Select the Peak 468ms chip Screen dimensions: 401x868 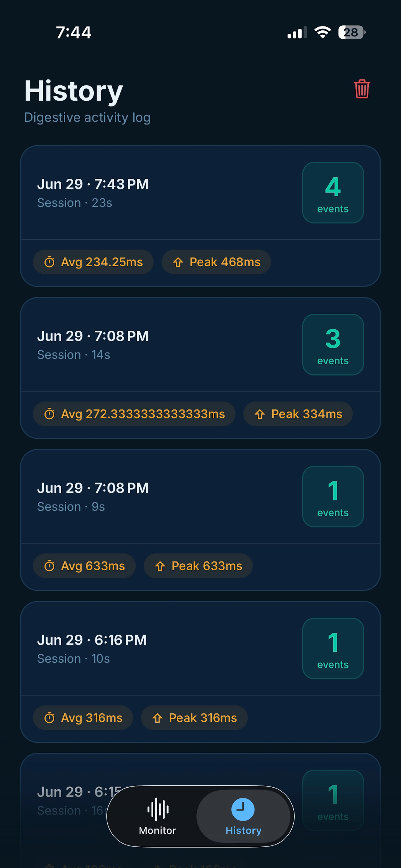click(x=216, y=262)
